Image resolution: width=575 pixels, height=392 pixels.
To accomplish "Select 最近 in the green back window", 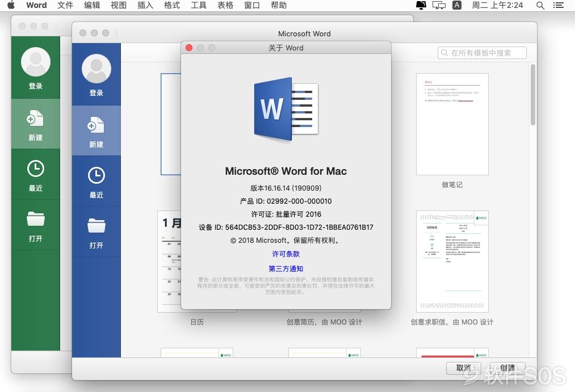I will (x=36, y=174).
